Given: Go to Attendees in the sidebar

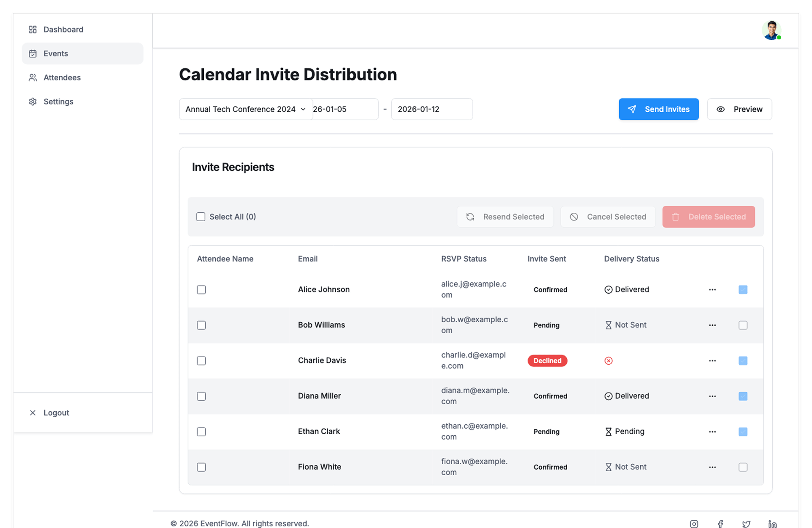Looking at the screenshot, I should [x=62, y=78].
